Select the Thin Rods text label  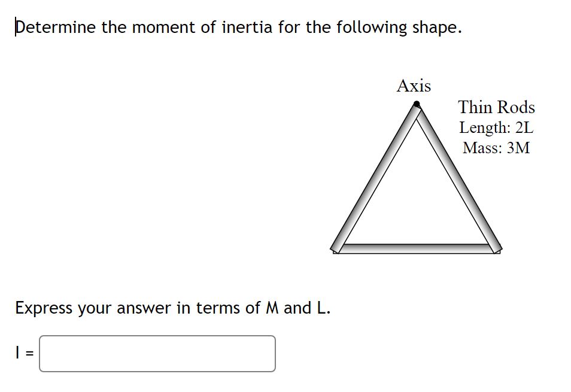[x=496, y=108]
